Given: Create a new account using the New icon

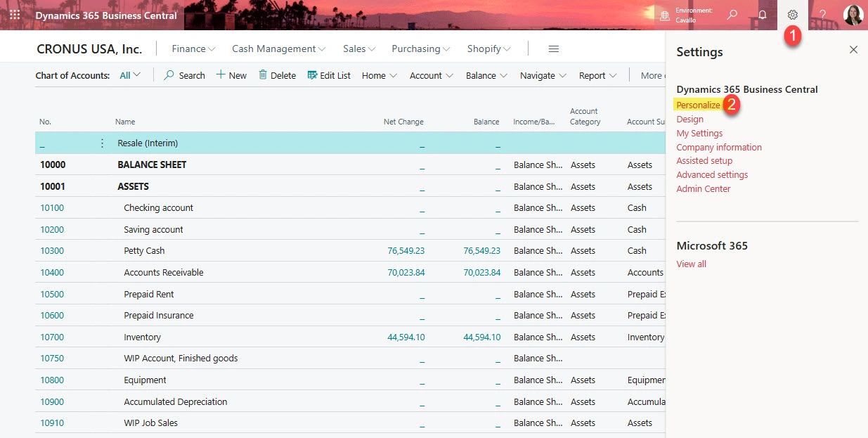Looking at the screenshot, I should point(231,75).
